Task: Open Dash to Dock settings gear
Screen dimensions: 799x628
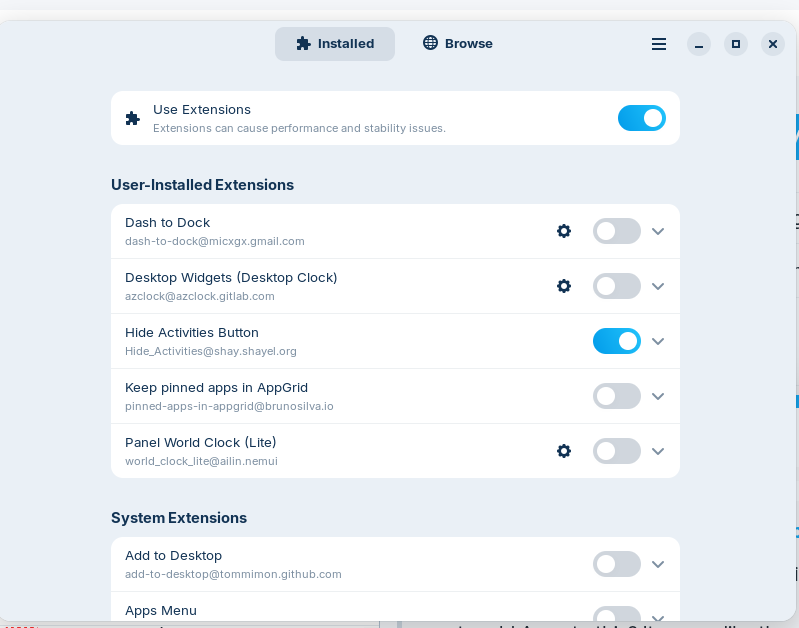Action: tap(564, 231)
